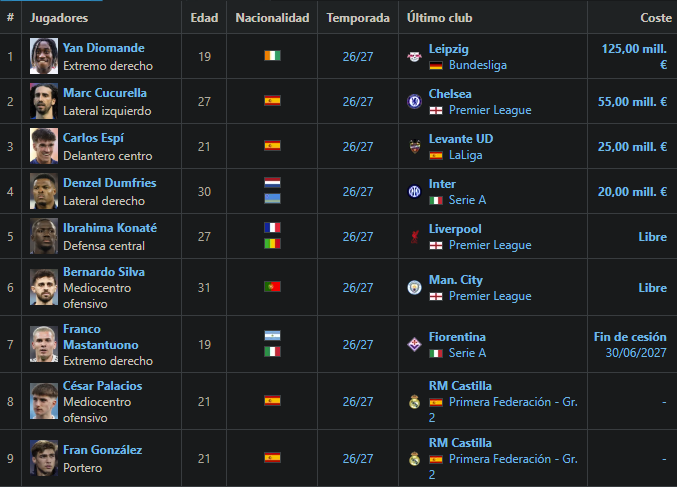Viewport: 677px width, 487px height.
Task: Click the Fiorentina club crest icon
Action: coord(414,345)
